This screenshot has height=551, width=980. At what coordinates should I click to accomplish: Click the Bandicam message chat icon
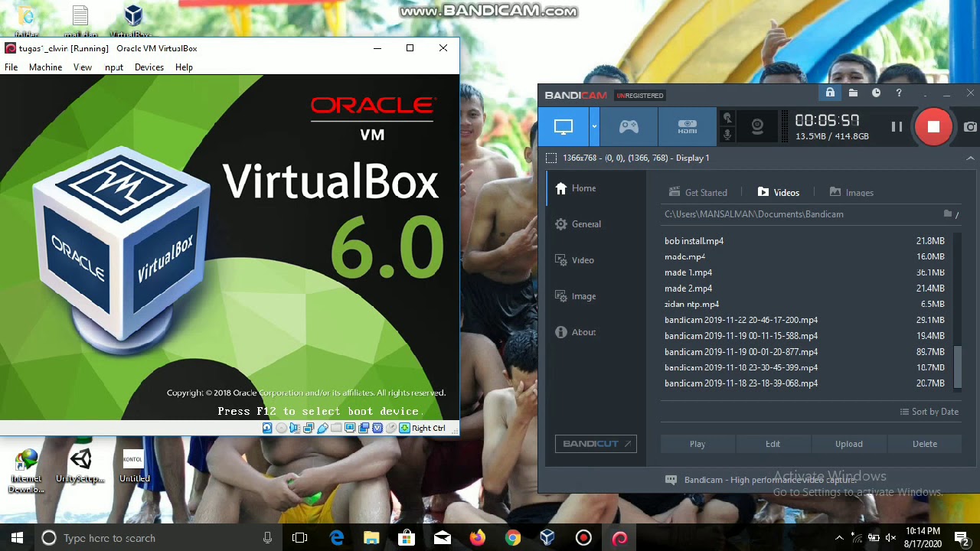point(671,480)
